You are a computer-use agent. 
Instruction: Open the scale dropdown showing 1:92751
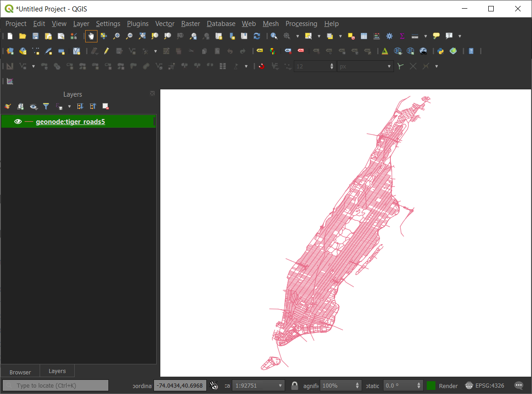point(280,385)
